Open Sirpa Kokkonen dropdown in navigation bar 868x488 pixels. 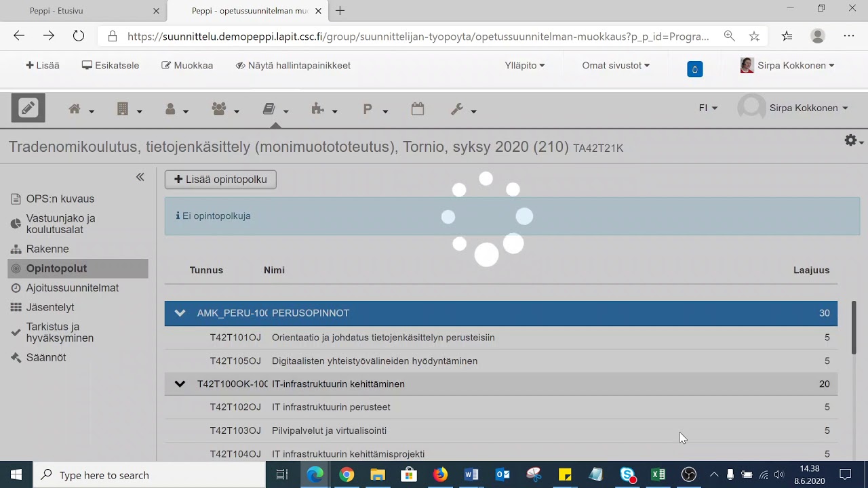[793, 108]
